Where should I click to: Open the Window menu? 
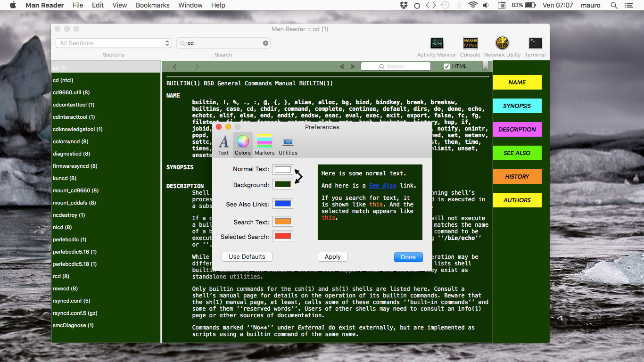[x=190, y=5]
